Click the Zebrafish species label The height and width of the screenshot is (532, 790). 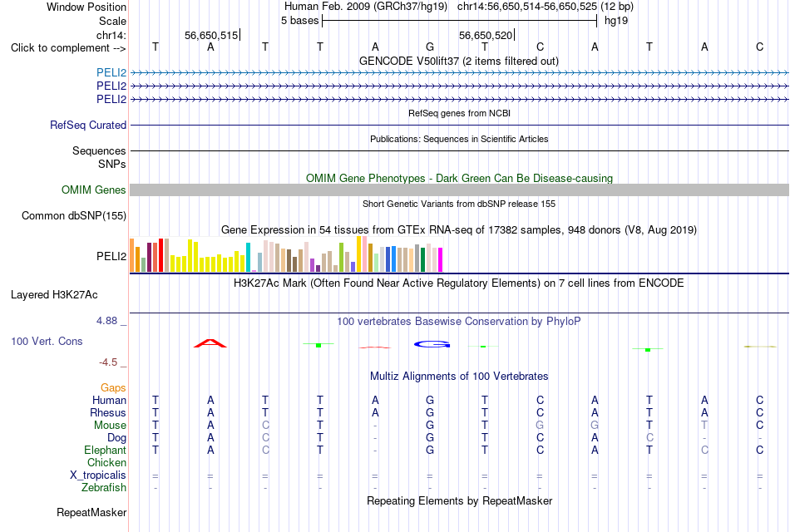click(104, 488)
